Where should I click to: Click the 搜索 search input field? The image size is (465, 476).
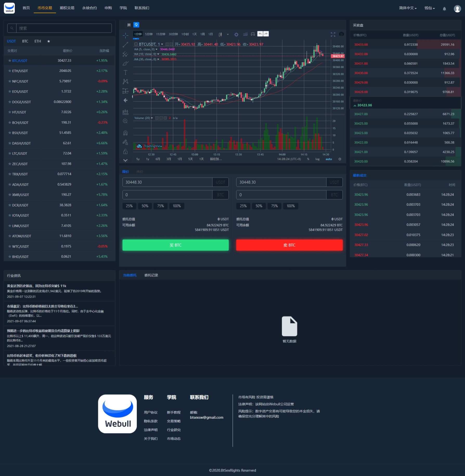[x=64, y=28]
